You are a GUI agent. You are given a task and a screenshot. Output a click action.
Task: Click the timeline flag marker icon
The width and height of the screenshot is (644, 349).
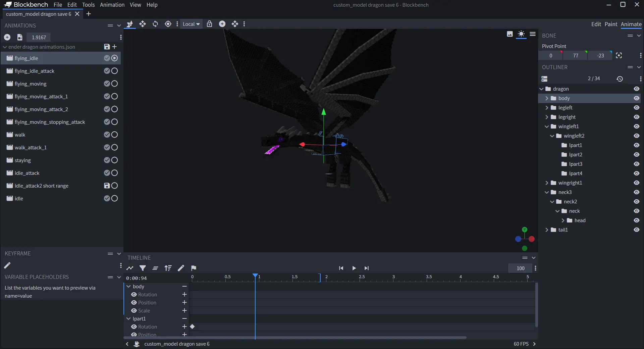194,268
